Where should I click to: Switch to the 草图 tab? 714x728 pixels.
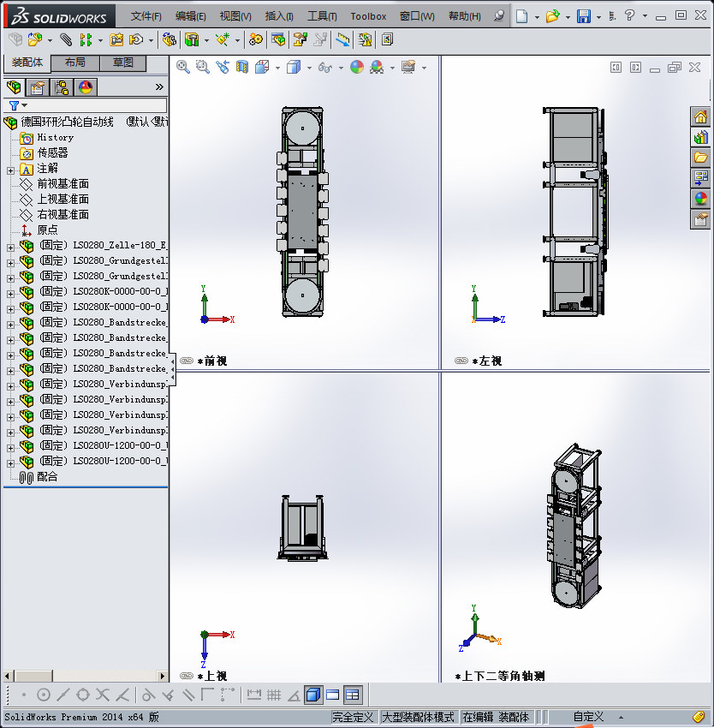click(122, 63)
